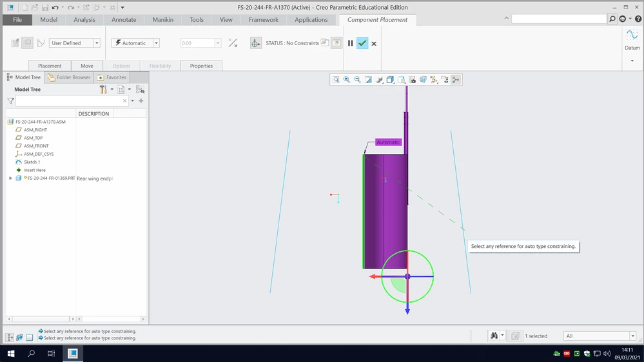The width and height of the screenshot is (644, 362).
Task: Click the Zoom Out magnifier icon
Action: click(x=357, y=80)
